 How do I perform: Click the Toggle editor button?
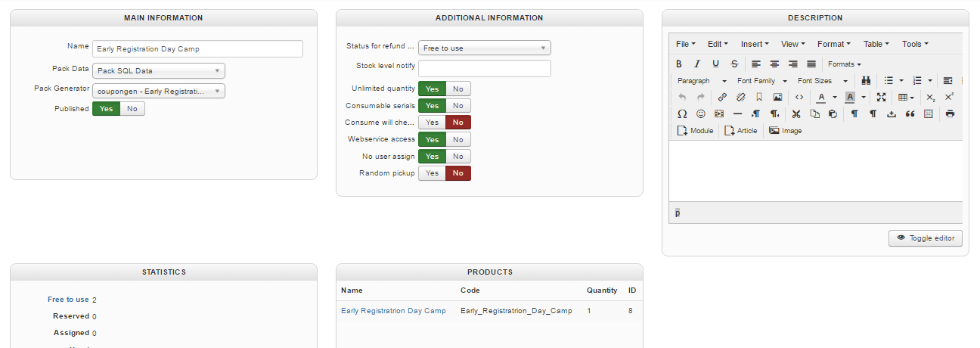(926, 238)
